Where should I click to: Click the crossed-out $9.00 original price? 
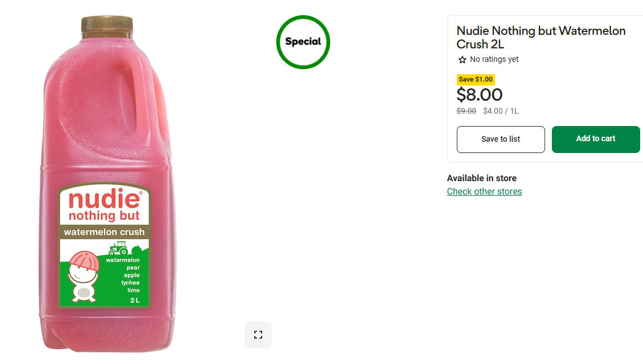(466, 111)
